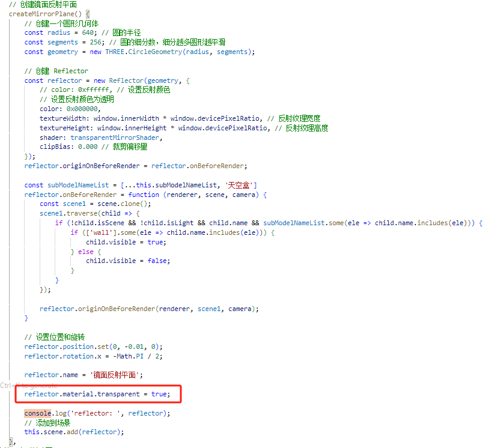Click 'reflector.position.set(0, -0.01, 0);' line
The width and height of the screenshot is (489, 448).
click(x=93, y=347)
